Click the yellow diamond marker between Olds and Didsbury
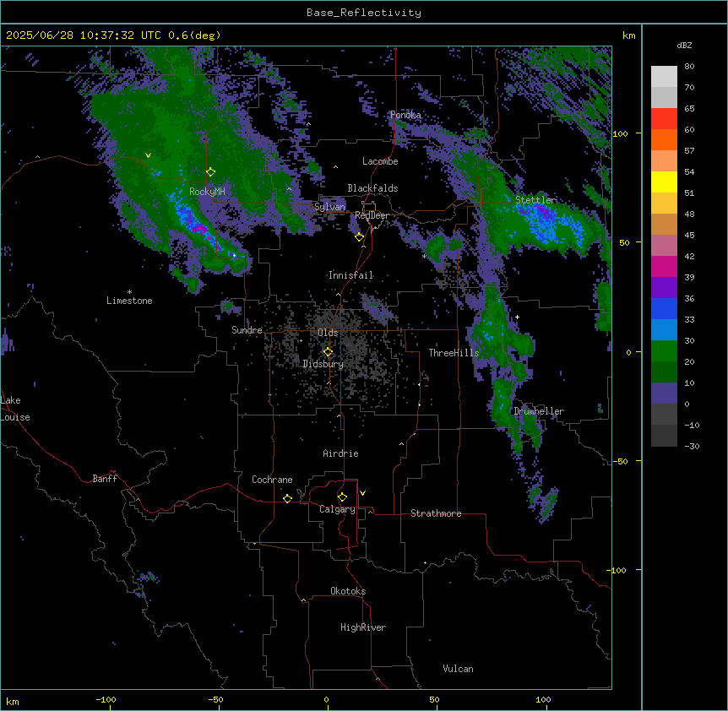The height and width of the screenshot is (711, 728). [328, 352]
